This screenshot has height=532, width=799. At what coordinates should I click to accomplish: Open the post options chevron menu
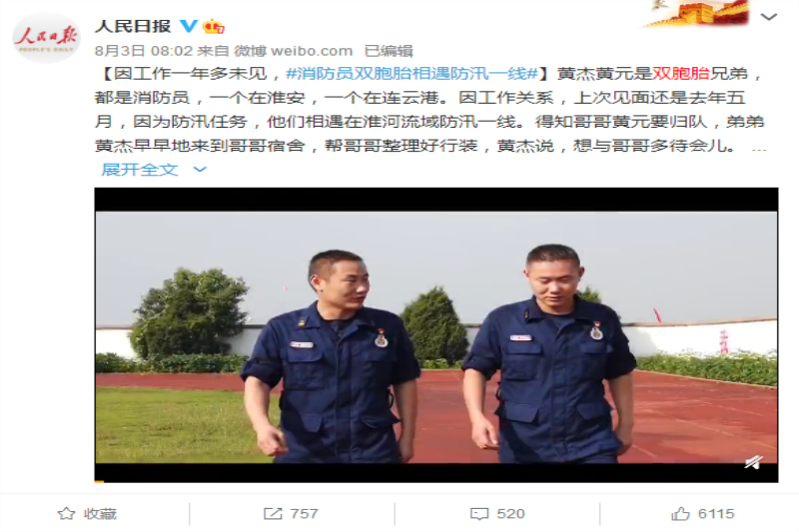(768, 17)
